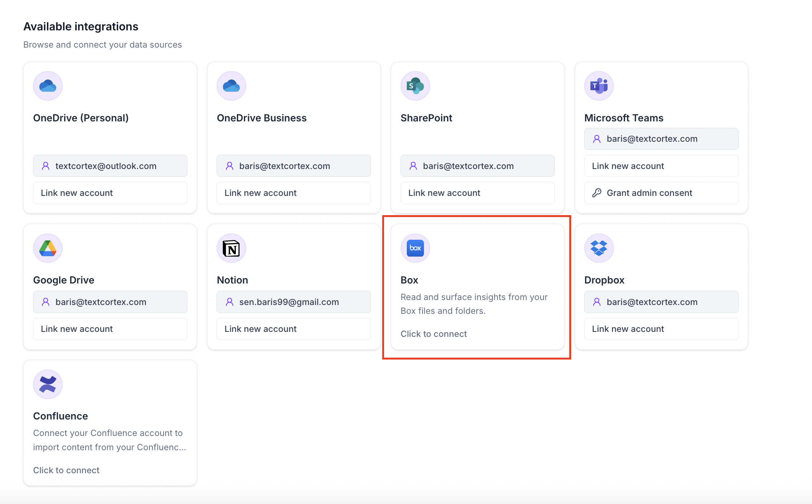Image resolution: width=812 pixels, height=504 pixels.
Task: Select baris@textcortex.com account under Microsoft Teams
Action: coord(661,139)
